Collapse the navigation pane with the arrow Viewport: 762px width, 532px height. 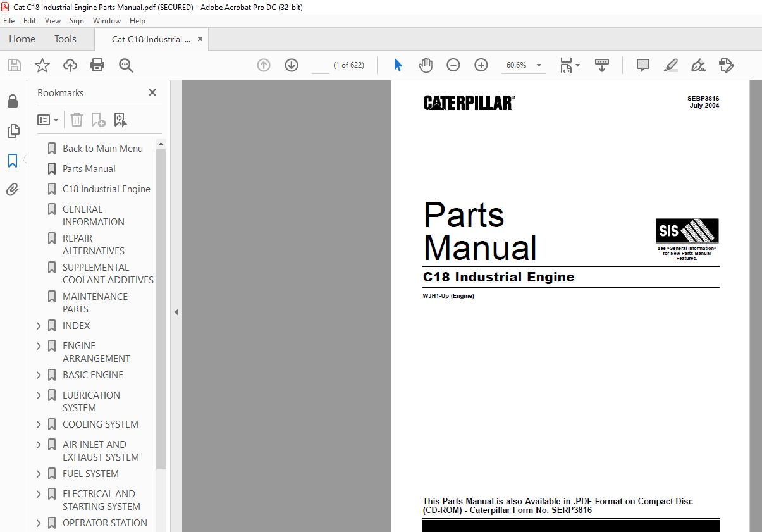(x=176, y=312)
